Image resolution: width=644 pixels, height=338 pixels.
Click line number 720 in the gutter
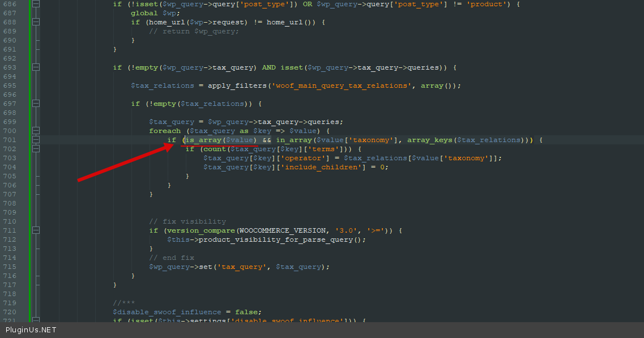[x=10, y=312]
